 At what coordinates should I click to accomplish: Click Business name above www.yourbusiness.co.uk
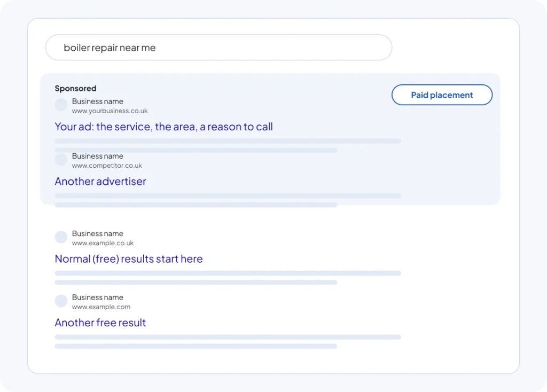pos(98,101)
